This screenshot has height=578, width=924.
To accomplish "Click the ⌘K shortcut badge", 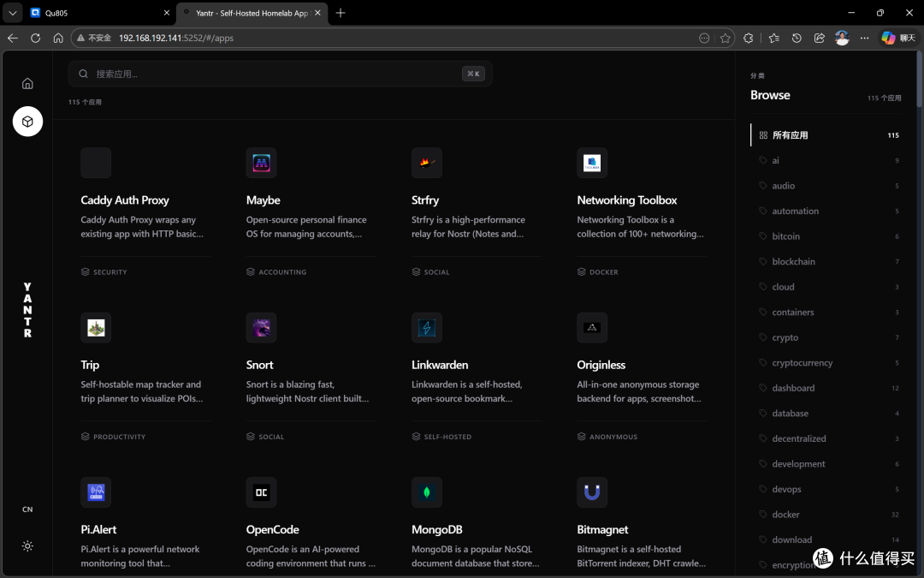I will 473,74.
